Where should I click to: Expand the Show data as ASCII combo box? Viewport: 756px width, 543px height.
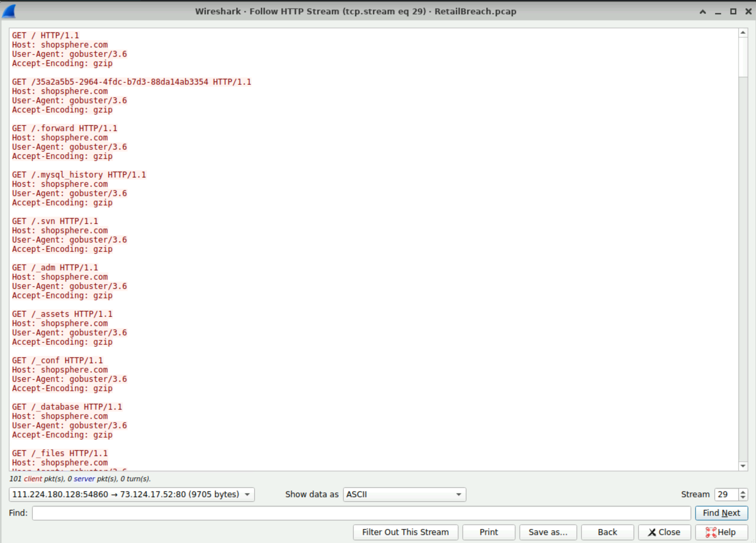click(405, 494)
